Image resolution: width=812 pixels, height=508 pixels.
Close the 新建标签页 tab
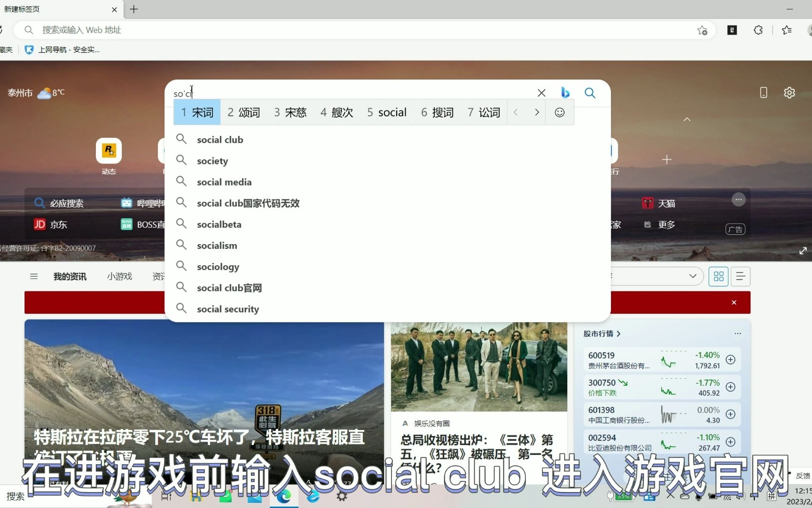click(x=114, y=9)
